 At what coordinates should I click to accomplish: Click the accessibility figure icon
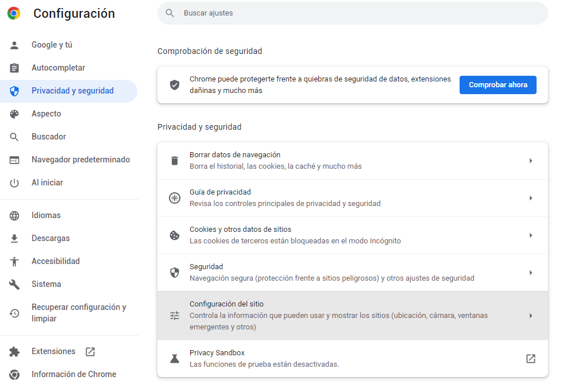[14, 262]
